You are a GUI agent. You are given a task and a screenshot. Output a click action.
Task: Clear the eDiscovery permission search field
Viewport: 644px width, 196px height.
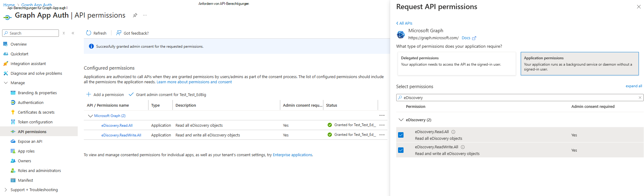click(x=640, y=98)
